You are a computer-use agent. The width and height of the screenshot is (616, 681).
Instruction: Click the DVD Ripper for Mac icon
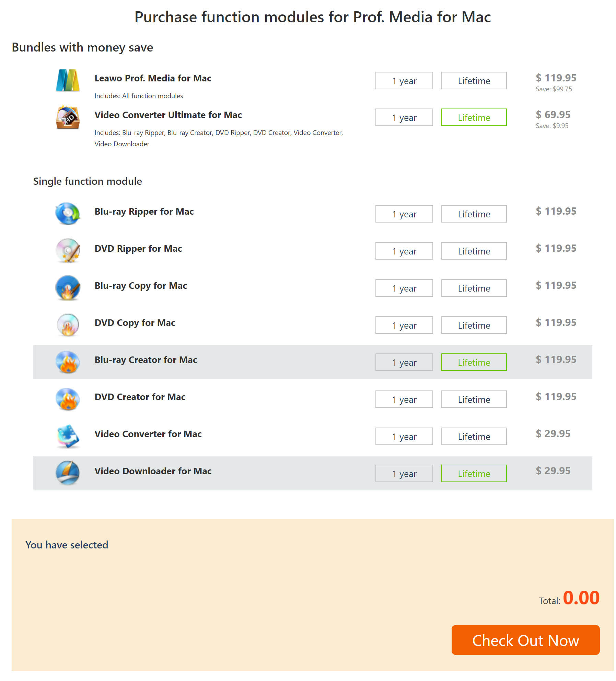(x=68, y=251)
